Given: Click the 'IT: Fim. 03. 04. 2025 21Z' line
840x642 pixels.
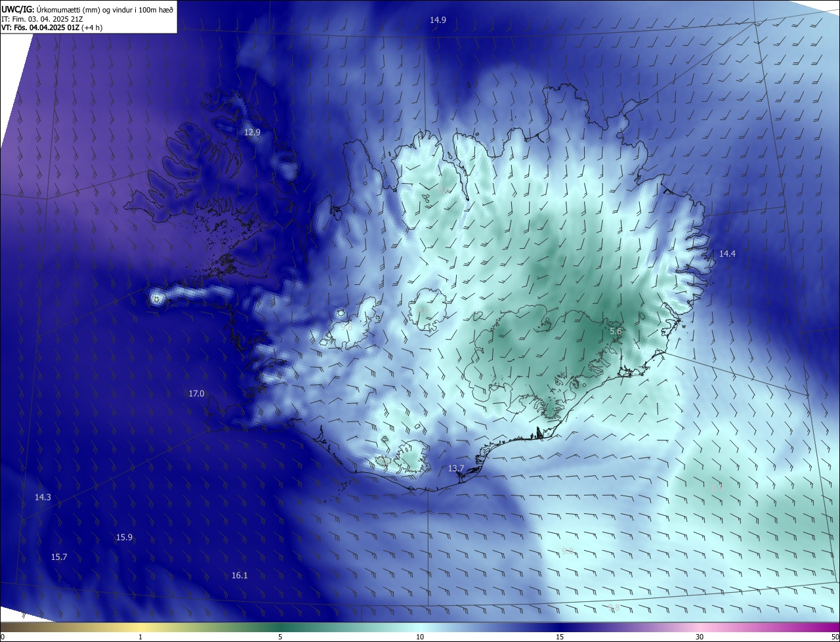Looking at the screenshot, I should point(42,18).
